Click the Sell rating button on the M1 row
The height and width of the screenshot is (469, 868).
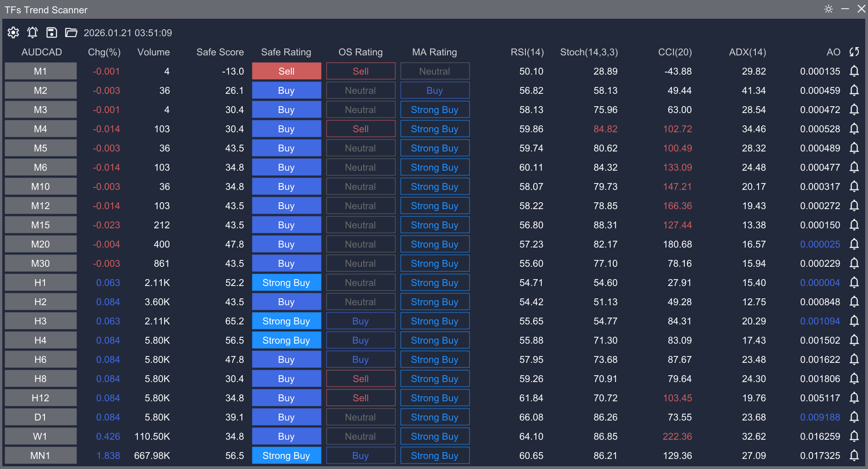(286, 71)
